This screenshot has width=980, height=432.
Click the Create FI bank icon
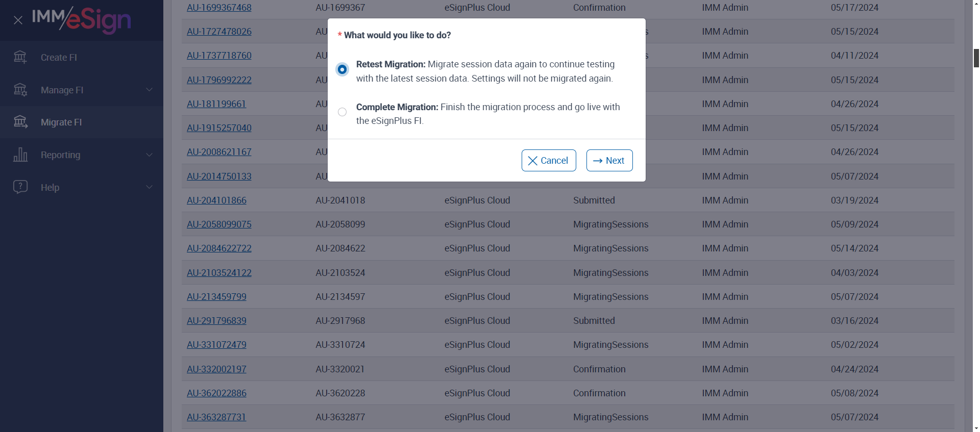[20, 57]
